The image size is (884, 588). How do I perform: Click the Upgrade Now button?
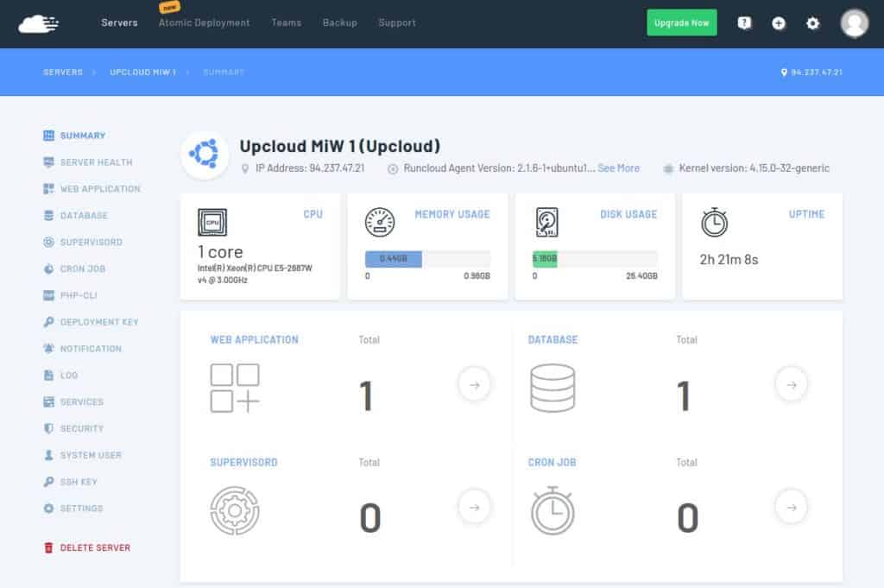[x=682, y=22]
